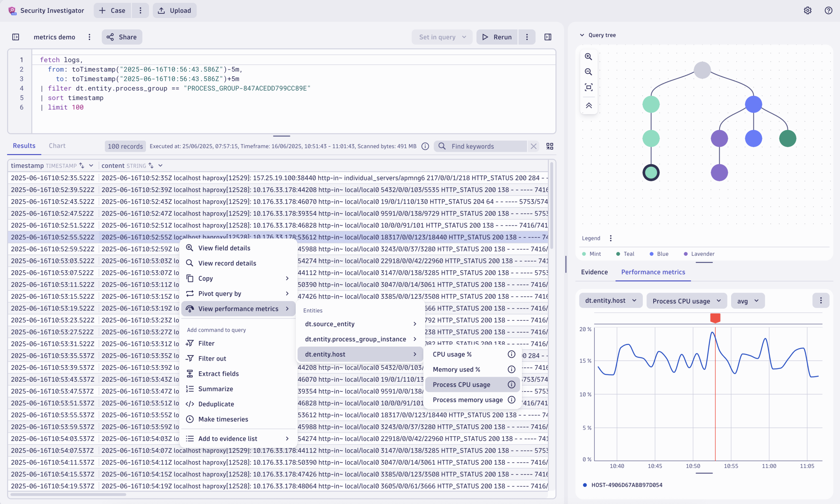The height and width of the screenshot is (504, 840).
Task: Share the metrics demo notebook
Action: (122, 37)
